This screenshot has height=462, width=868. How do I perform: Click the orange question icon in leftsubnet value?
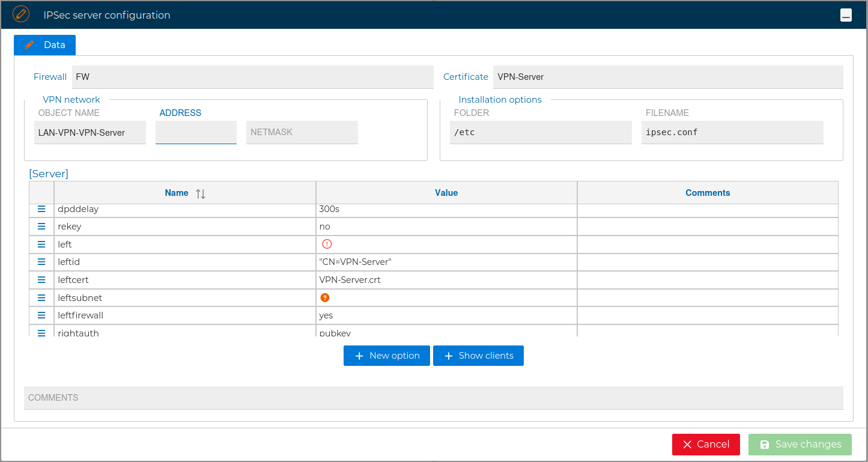tap(325, 297)
